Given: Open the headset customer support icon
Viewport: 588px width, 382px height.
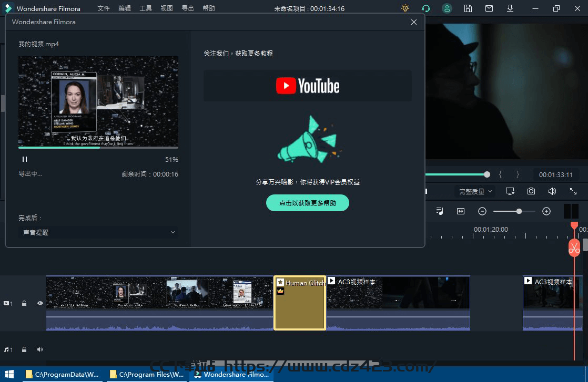Looking at the screenshot, I should [x=426, y=8].
